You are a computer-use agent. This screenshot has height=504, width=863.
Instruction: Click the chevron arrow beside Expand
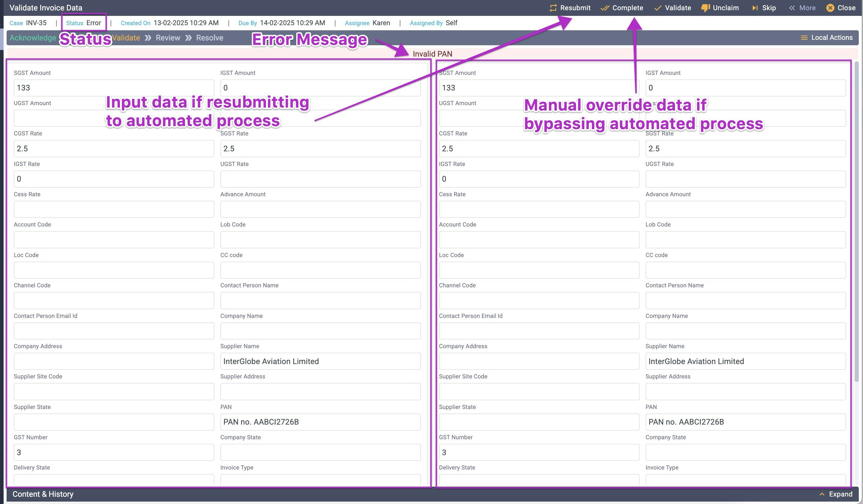[x=822, y=494]
